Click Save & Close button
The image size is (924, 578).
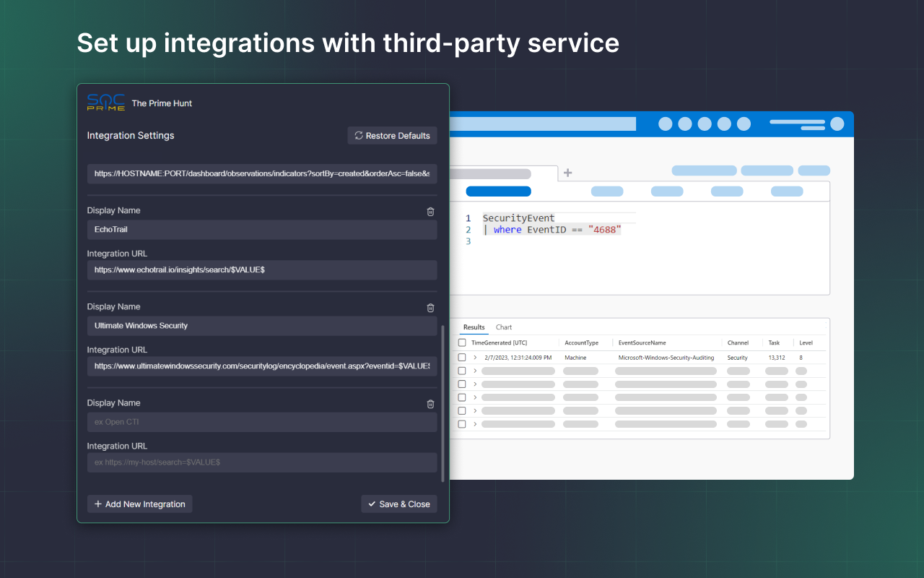398,504
